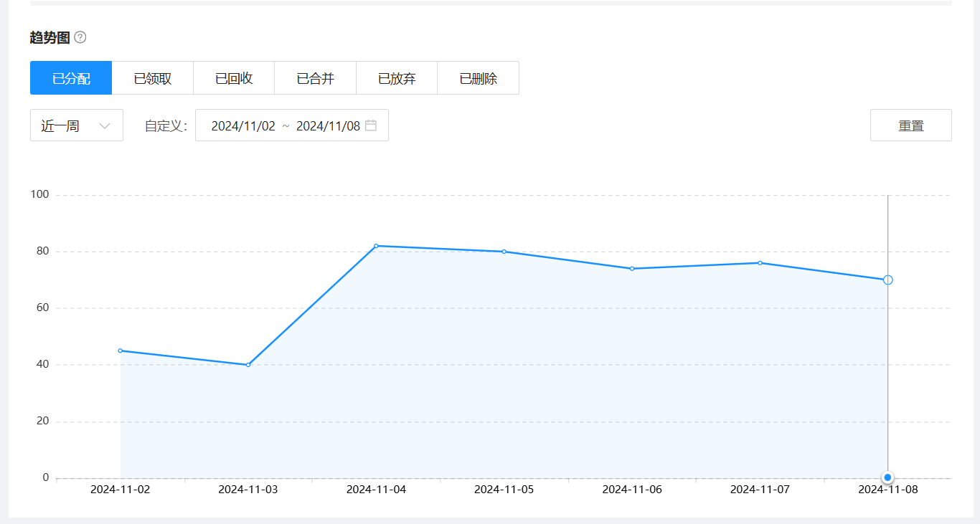Click the data point for 2024-11-07
Viewport: 980px width, 524px height.
point(760,263)
